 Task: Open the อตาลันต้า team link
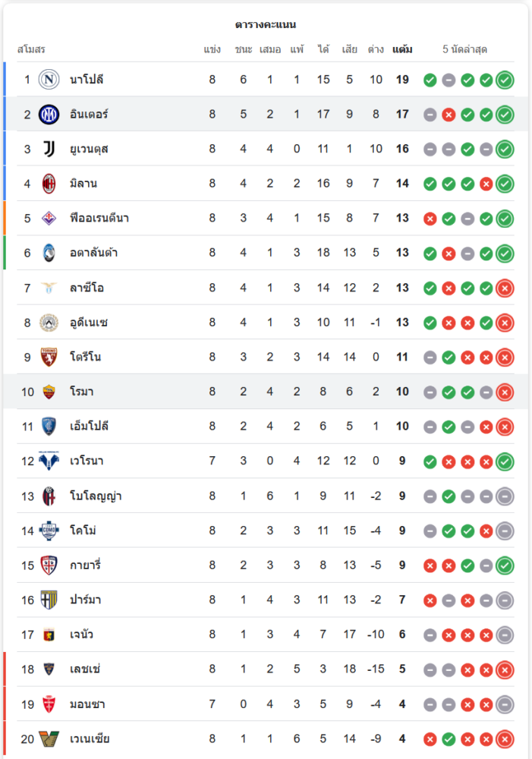point(93,253)
